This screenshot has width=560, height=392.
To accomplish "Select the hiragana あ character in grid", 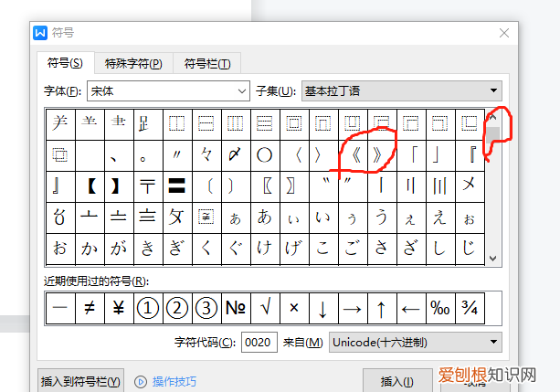I will click(x=265, y=217).
